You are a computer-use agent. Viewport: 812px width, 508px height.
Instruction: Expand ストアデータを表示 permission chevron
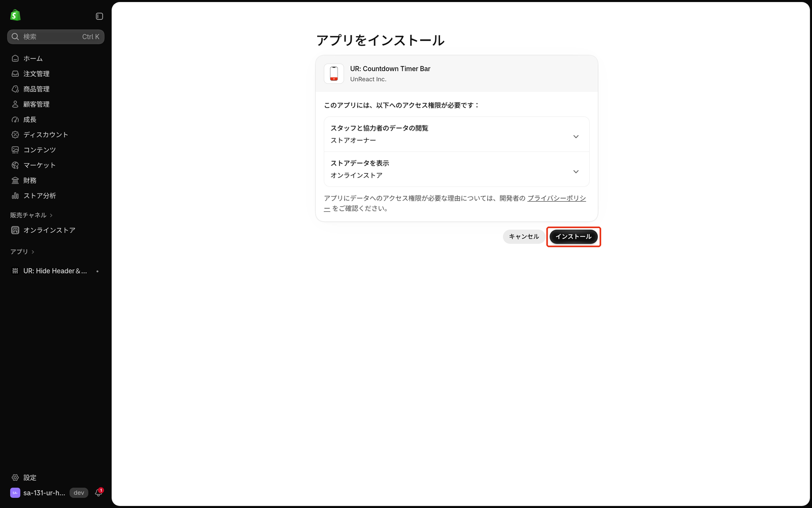(x=576, y=172)
